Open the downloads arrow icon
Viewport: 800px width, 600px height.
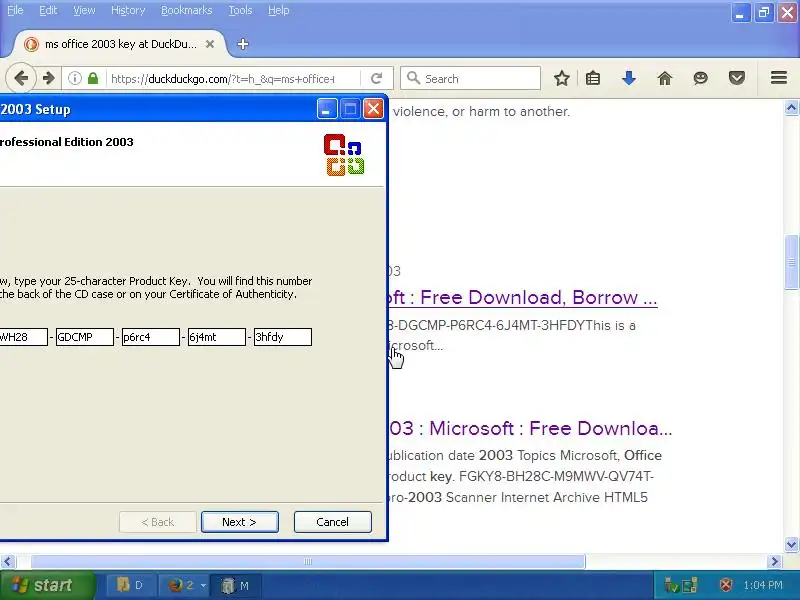click(x=629, y=79)
